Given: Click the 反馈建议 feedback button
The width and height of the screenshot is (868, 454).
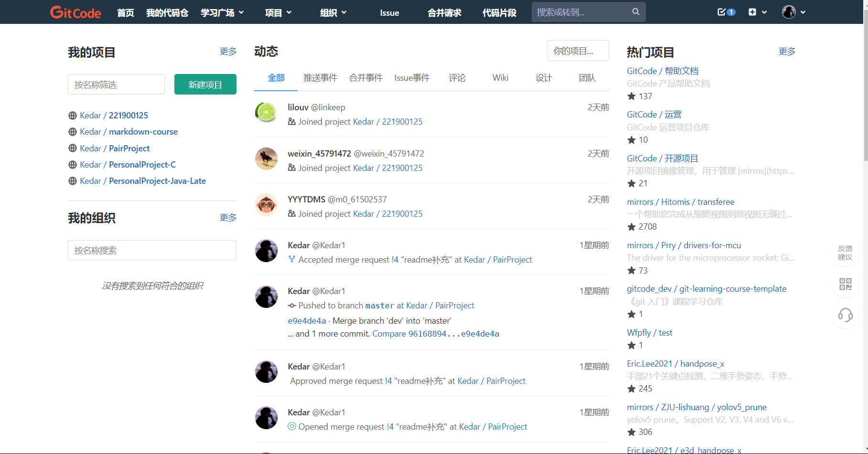Looking at the screenshot, I should [846, 253].
